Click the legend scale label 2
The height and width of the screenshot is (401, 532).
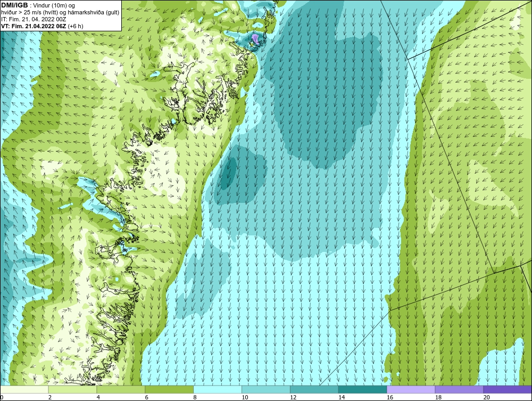tap(50, 397)
